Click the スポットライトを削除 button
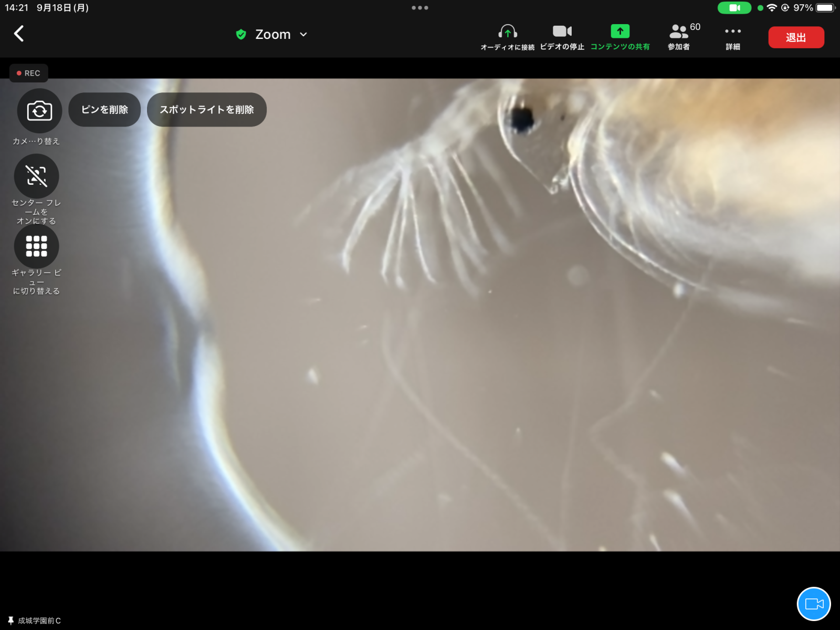Screen dimensions: 840x630 click(207, 110)
